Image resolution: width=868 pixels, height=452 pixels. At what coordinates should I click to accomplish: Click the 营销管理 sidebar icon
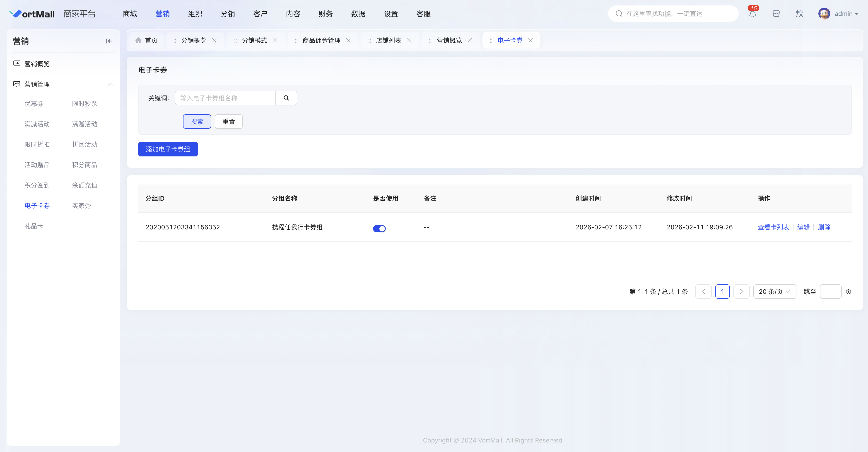coord(17,84)
